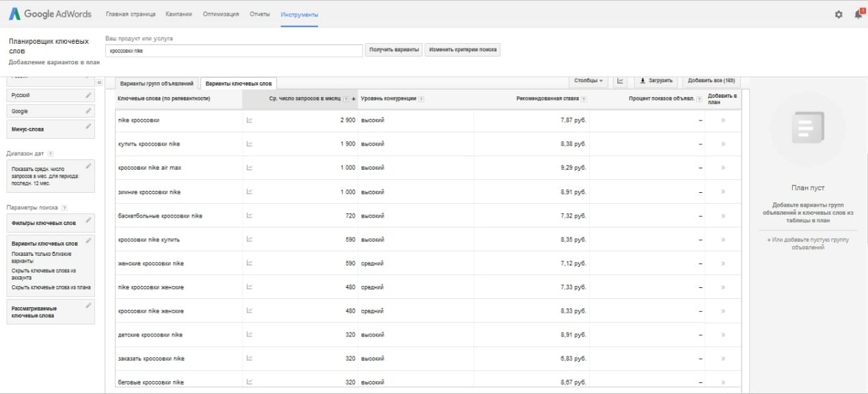The image size is (868, 394).
Task: Show trend chart for женские кроссовки nike
Action: pyautogui.click(x=249, y=263)
